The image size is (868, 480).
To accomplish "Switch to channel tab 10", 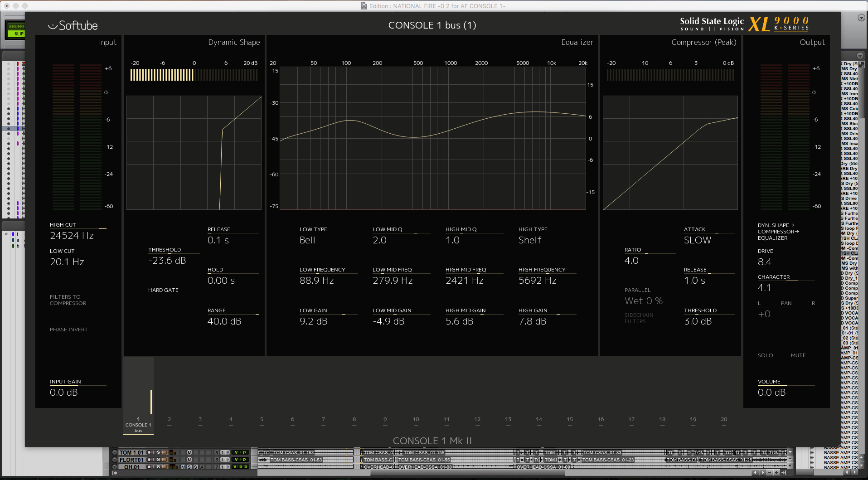I will coord(415,419).
